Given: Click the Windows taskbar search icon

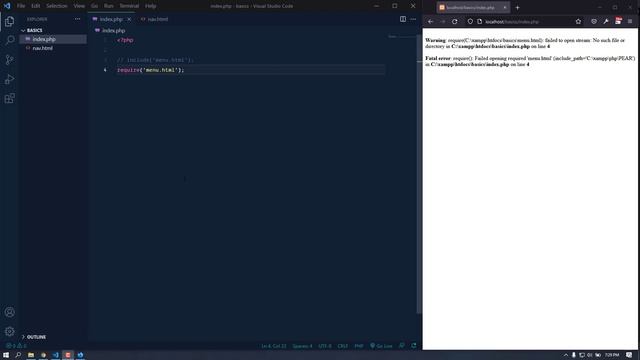Looking at the screenshot, I should click(x=18, y=355).
